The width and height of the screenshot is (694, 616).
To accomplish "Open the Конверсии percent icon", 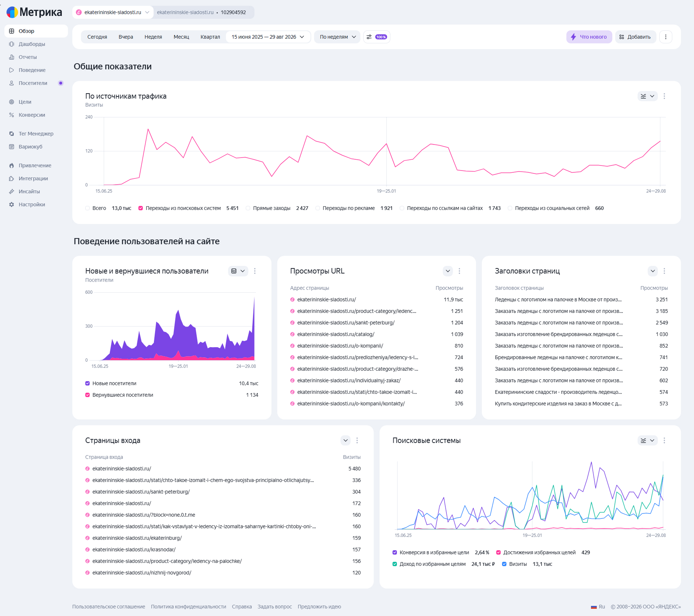I will pyautogui.click(x=12, y=115).
